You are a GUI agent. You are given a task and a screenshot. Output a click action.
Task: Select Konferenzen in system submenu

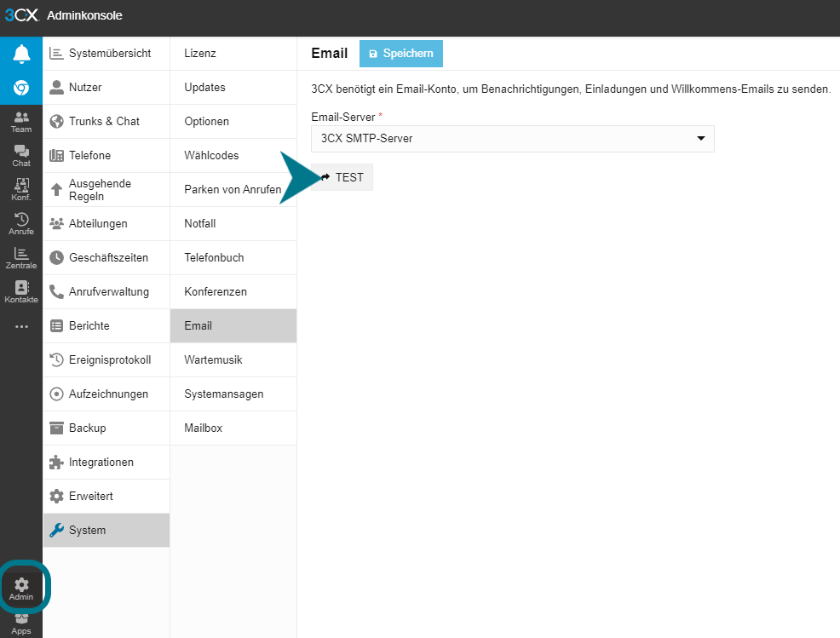tap(233, 291)
